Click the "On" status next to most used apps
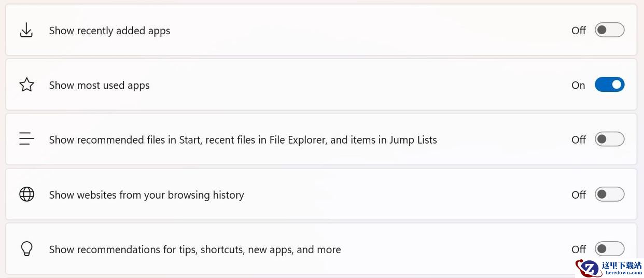Image resolution: width=644 pixels, height=278 pixels. point(578,85)
